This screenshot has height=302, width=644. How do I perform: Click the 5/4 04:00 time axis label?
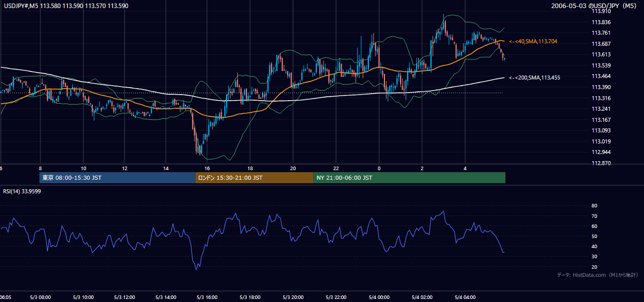(465, 297)
